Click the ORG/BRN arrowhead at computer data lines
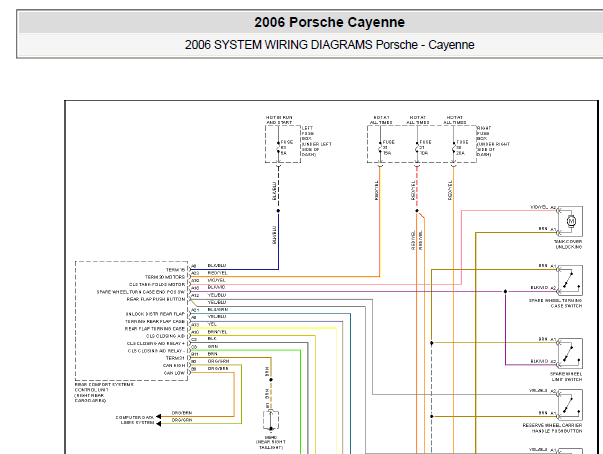603x454 pixels. (158, 416)
